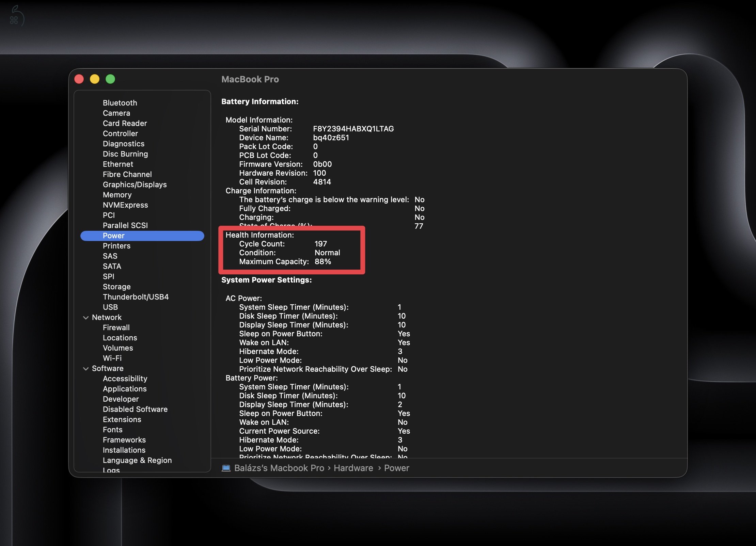Select Memory in the sidebar
The height and width of the screenshot is (546, 756).
(117, 195)
